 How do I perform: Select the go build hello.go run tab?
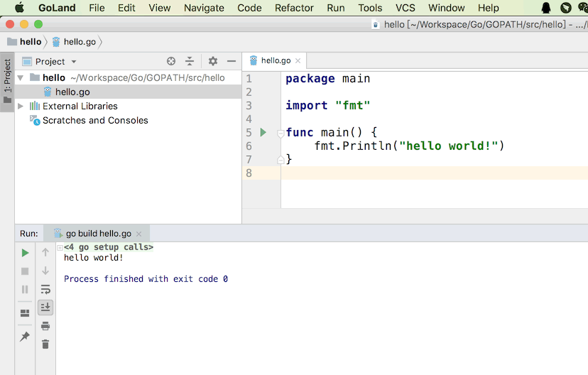click(x=97, y=234)
